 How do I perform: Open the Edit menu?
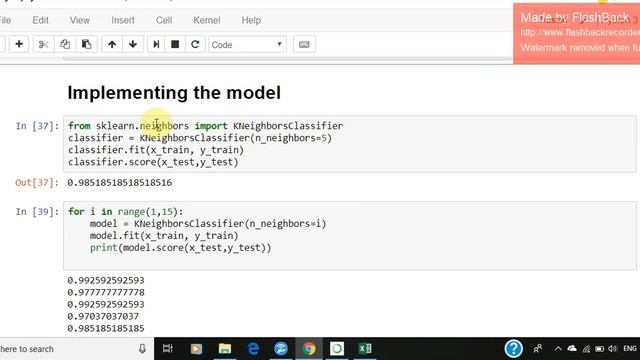(40, 20)
